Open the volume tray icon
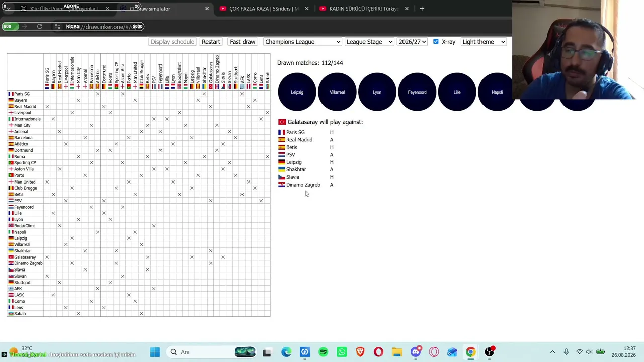Image resolution: width=644 pixels, height=362 pixels. [589, 352]
